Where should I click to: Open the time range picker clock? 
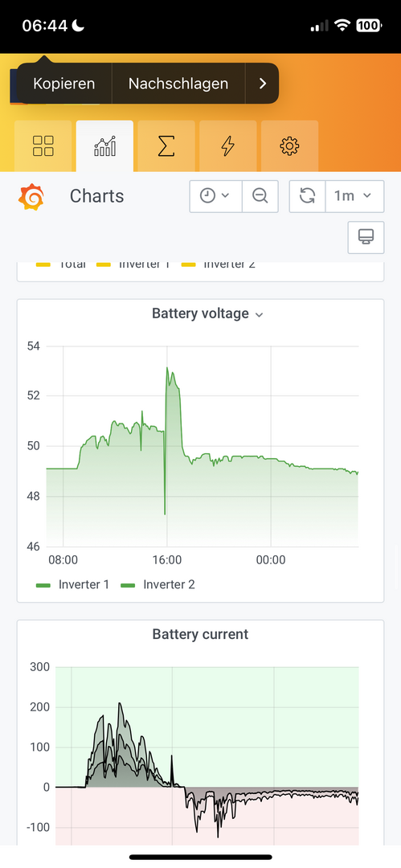(215, 196)
